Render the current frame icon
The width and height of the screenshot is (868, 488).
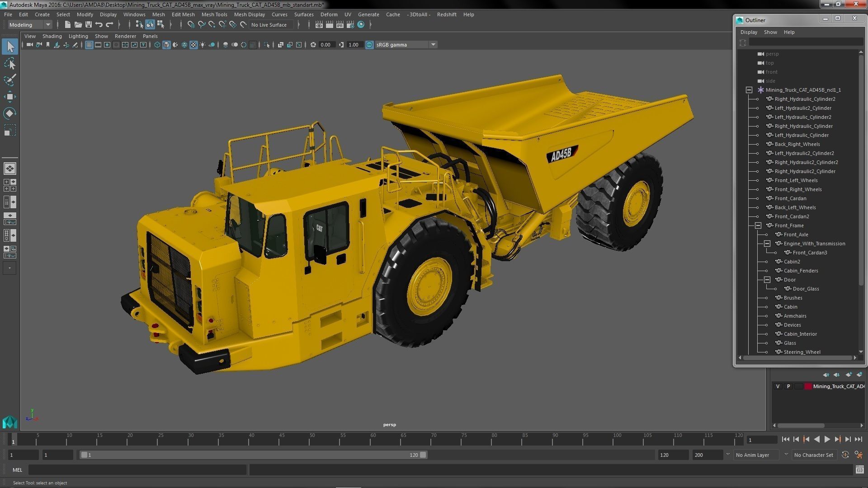[x=329, y=25]
